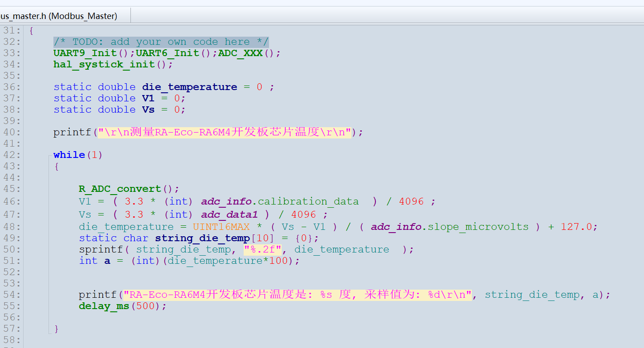Click the closing brace on line 57
The height and width of the screenshot is (348, 644).
(57, 329)
